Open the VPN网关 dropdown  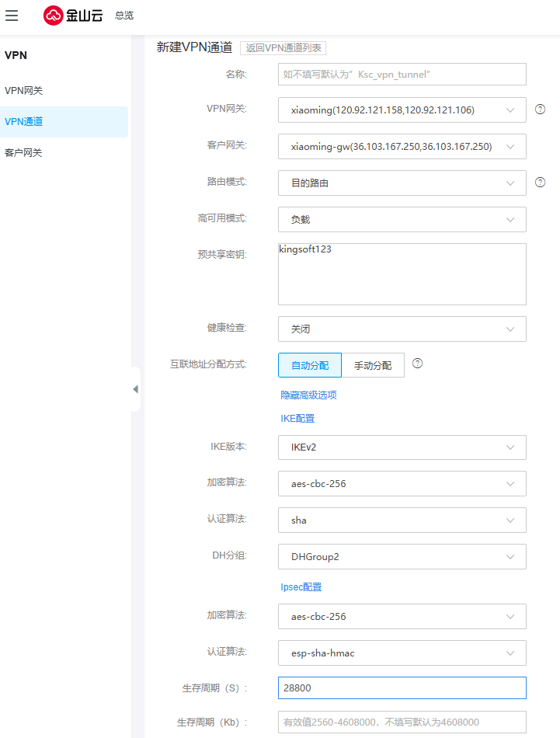coord(402,110)
